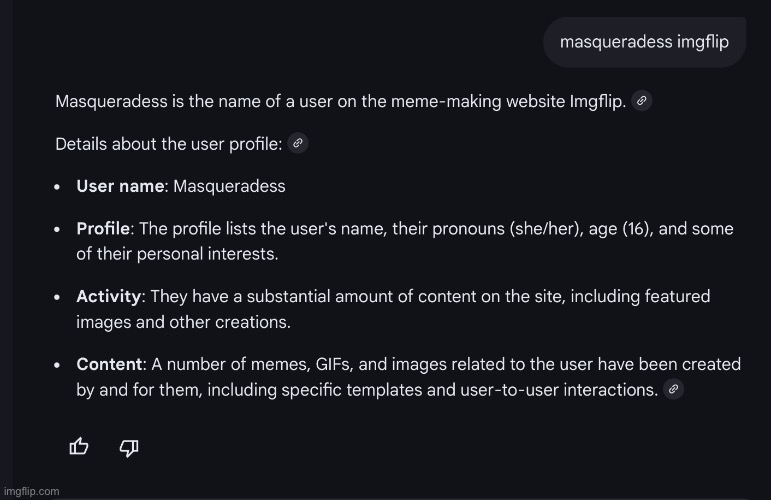Open source link icon after "user-to-user interactions."
The height and width of the screenshot is (500, 771).
[674, 389]
